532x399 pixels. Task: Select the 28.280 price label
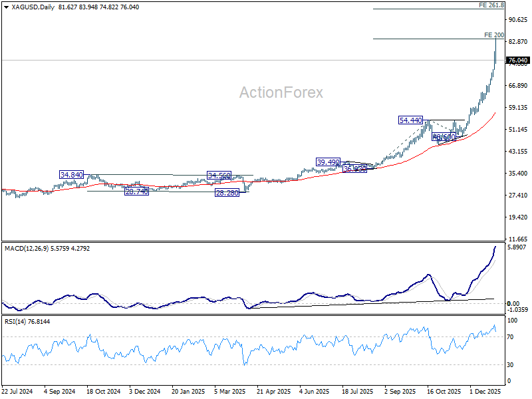pos(226,193)
